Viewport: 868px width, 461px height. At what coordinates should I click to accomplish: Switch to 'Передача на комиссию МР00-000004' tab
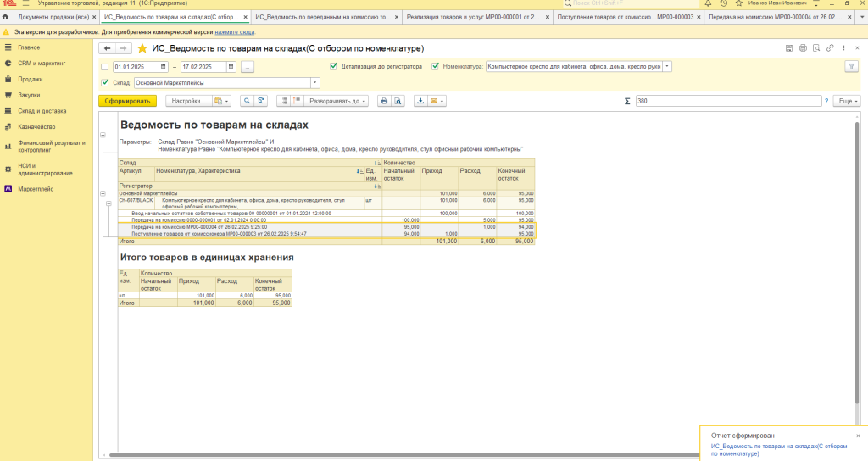tap(775, 17)
